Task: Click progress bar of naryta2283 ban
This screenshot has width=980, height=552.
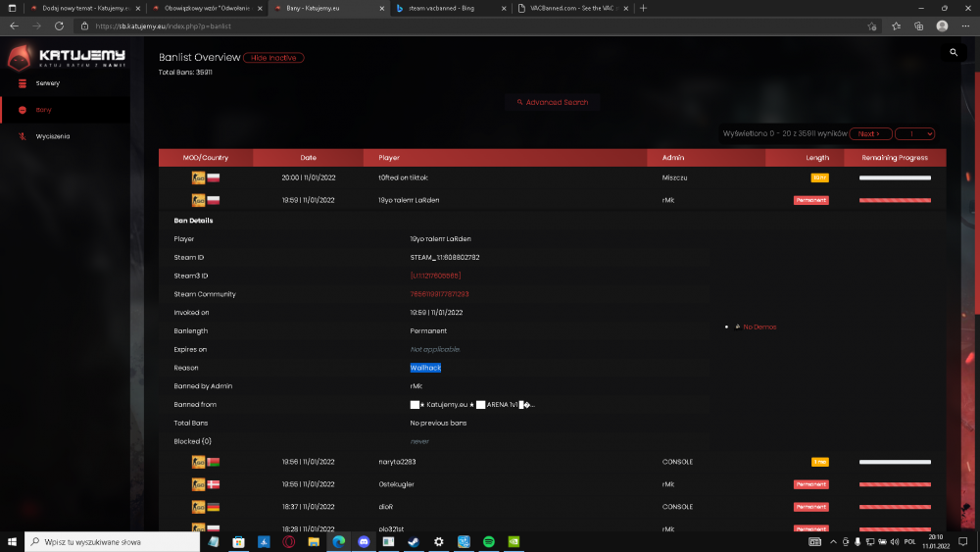Action: pyautogui.click(x=895, y=462)
